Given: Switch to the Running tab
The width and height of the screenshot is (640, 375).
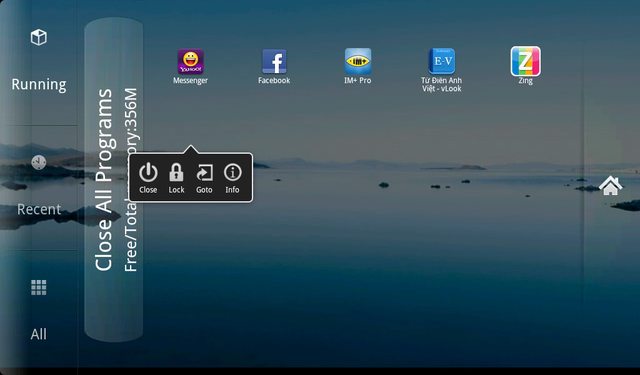Looking at the screenshot, I should [x=39, y=84].
